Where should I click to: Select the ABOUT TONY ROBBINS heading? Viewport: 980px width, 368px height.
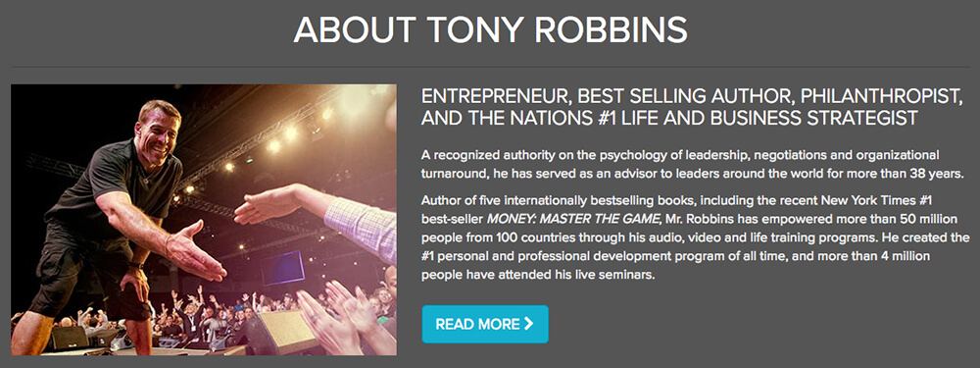pyautogui.click(x=490, y=29)
